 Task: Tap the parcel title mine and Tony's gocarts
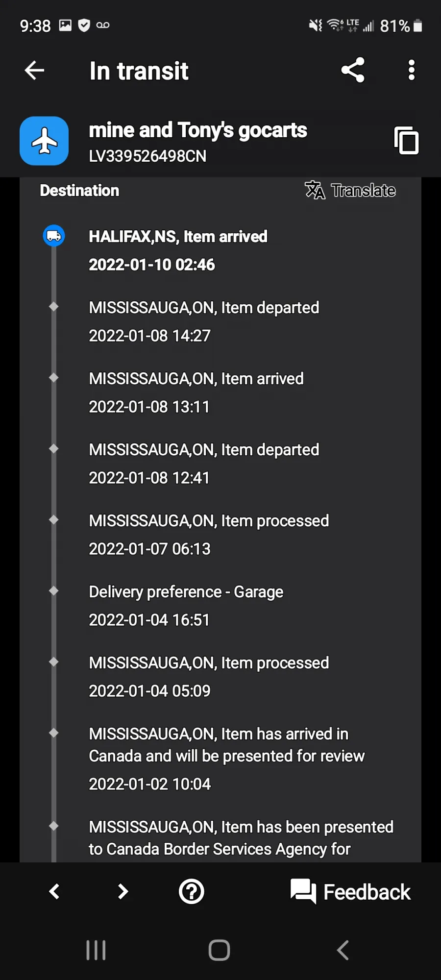click(x=198, y=130)
